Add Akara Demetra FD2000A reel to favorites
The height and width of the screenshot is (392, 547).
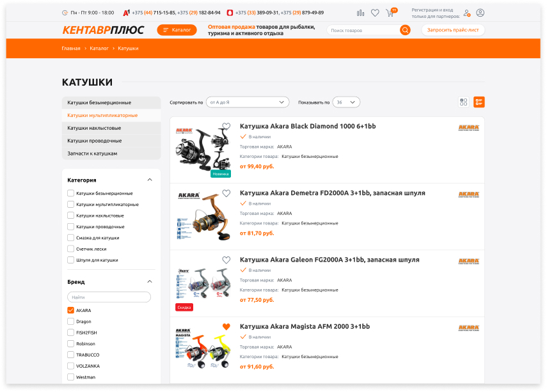click(226, 193)
